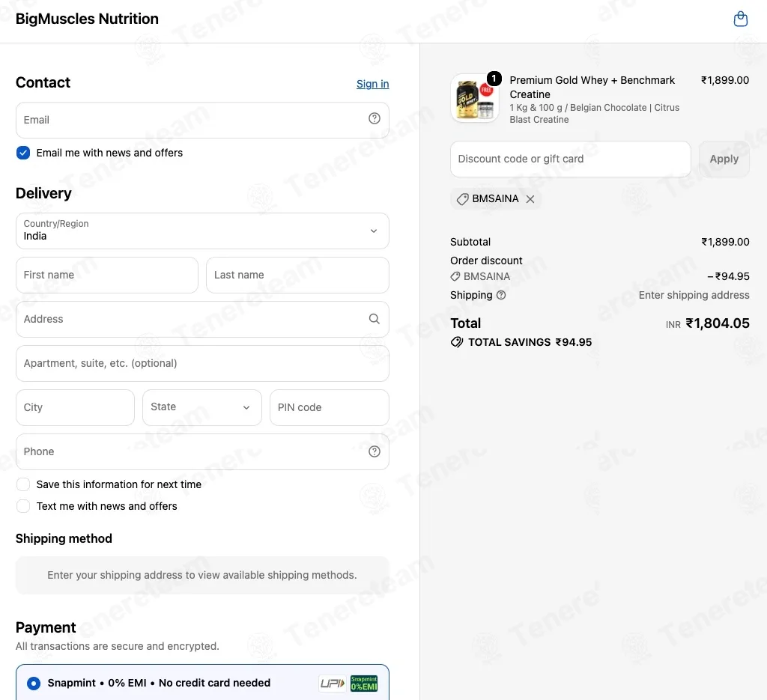Image resolution: width=767 pixels, height=700 pixels.
Task: Click the Apply discount button
Action: point(724,159)
